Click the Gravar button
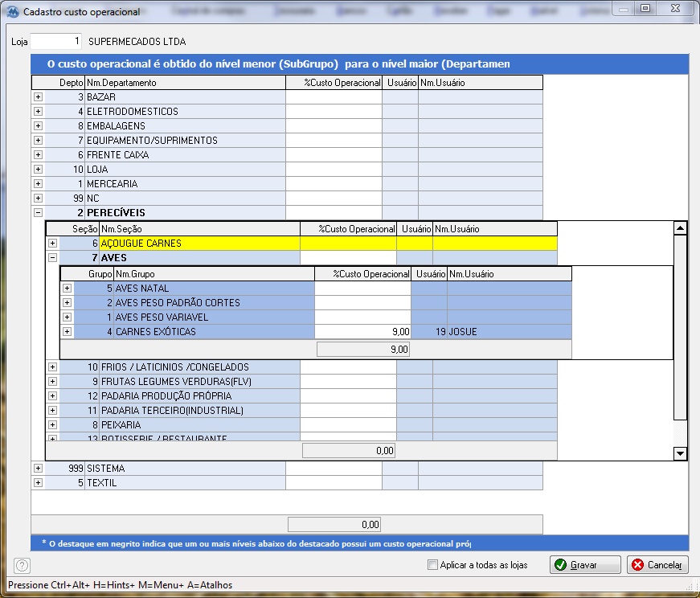The image size is (700, 598). point(585,564)
